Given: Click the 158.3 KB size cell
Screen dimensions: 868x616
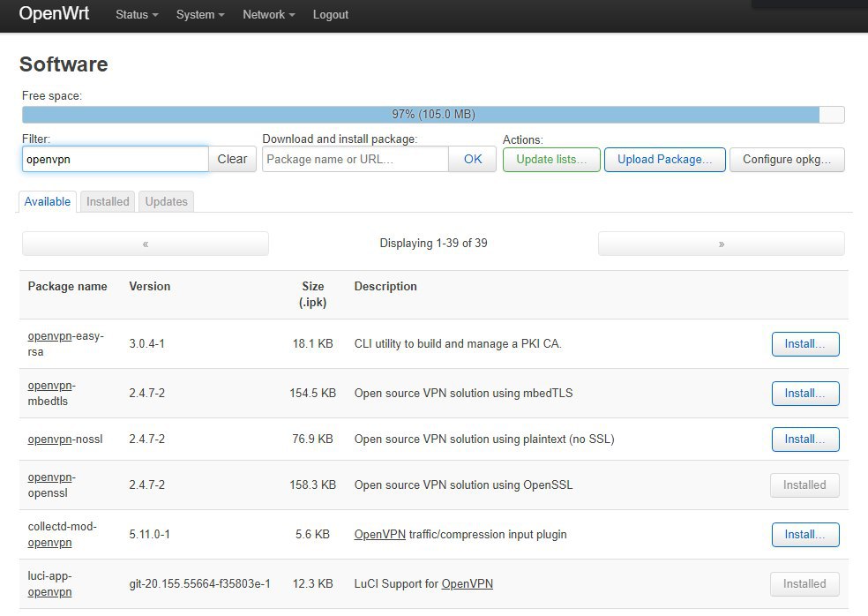Looking at the screenshot, I should click(313, 485).
